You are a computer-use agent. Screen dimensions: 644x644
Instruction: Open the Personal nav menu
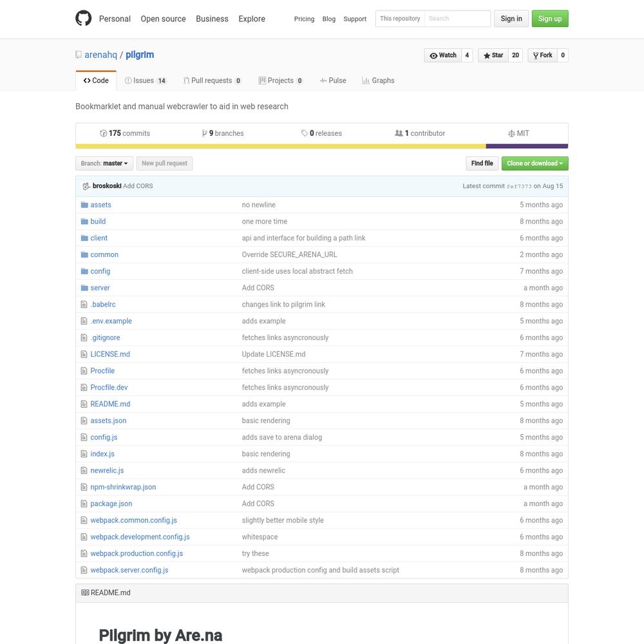(115, 19)
